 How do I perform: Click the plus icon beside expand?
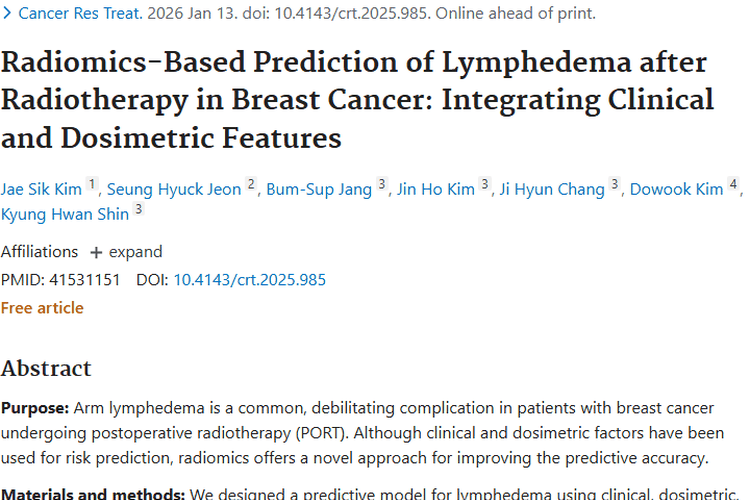[x=96, y=252]
